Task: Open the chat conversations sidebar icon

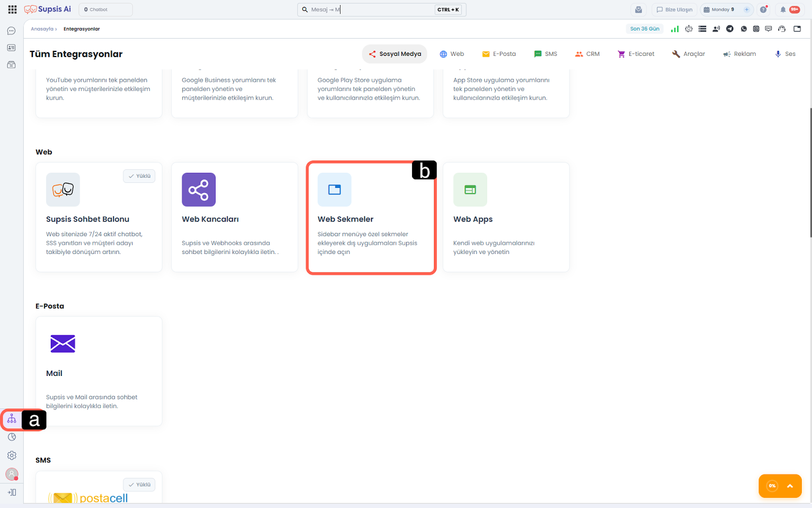Action: click(11, 31)
